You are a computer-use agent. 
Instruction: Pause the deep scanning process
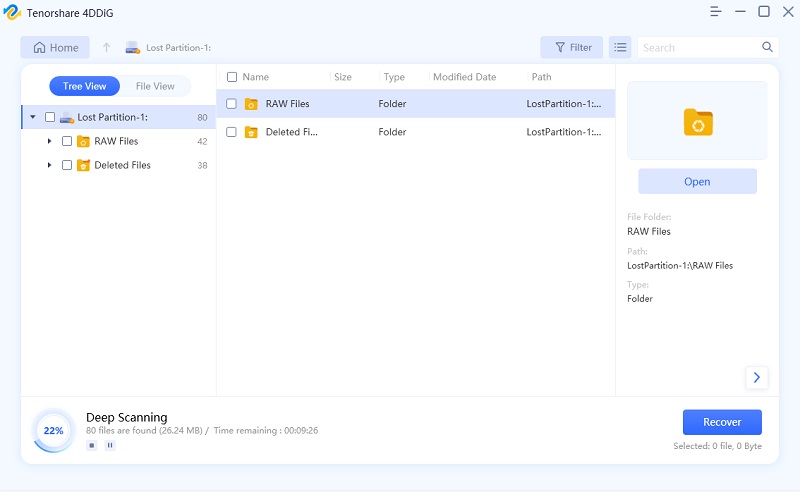[x=110, y=445]
